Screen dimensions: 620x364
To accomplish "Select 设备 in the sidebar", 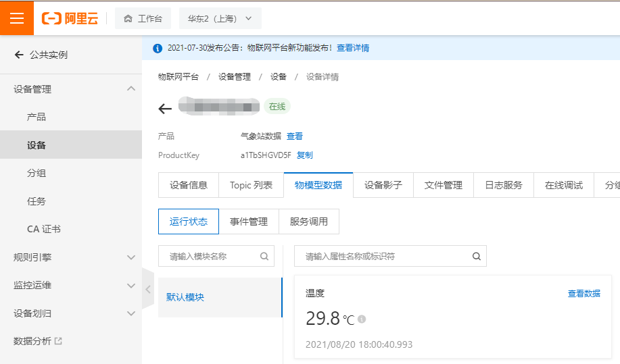I will tap(71, 145).
